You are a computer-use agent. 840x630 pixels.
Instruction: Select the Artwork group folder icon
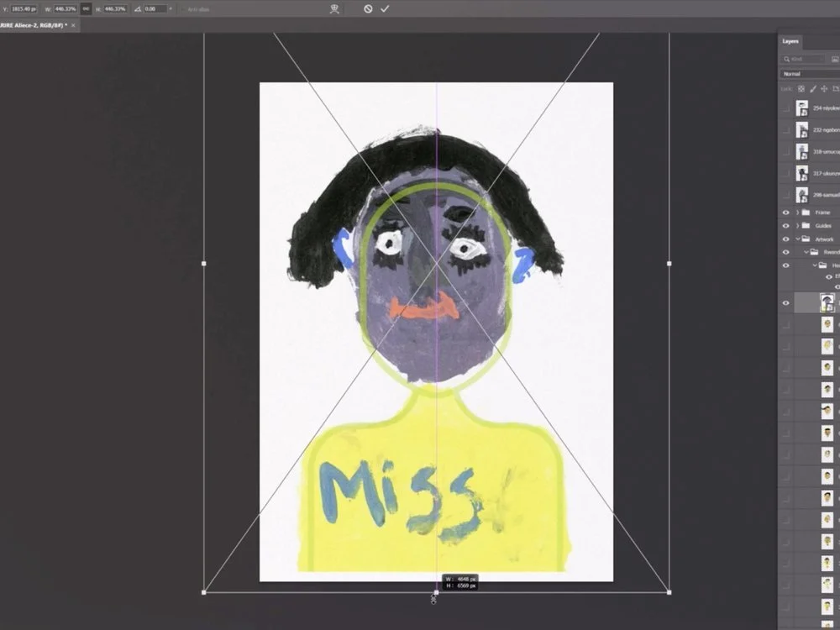[x=806, y=239]
